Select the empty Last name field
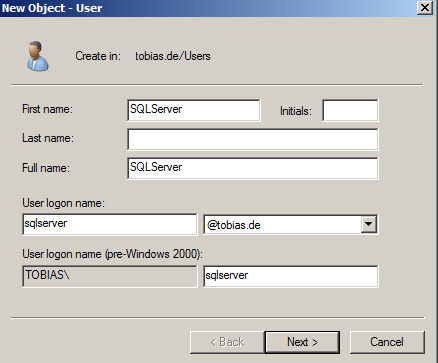 (253, 139)
